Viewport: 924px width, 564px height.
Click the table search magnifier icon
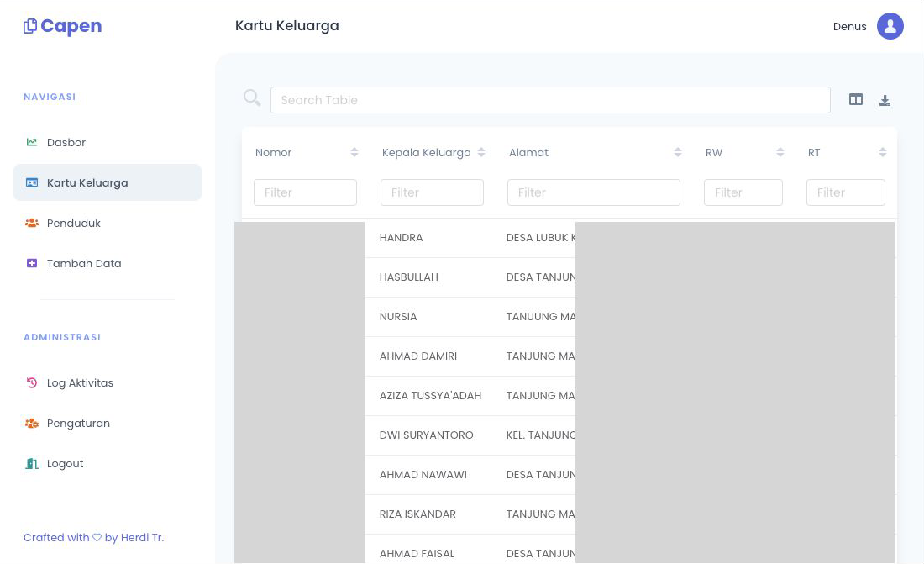click(252, 98)
